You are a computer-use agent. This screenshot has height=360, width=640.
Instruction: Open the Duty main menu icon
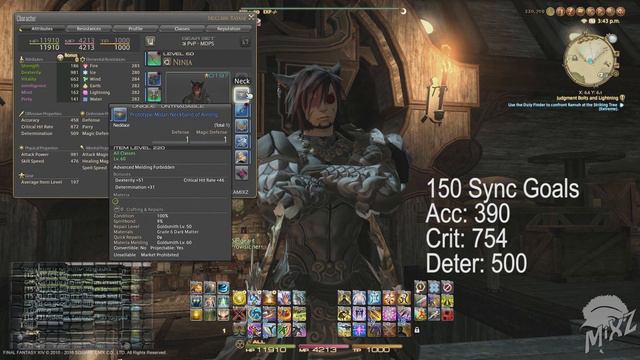[571, 11]
